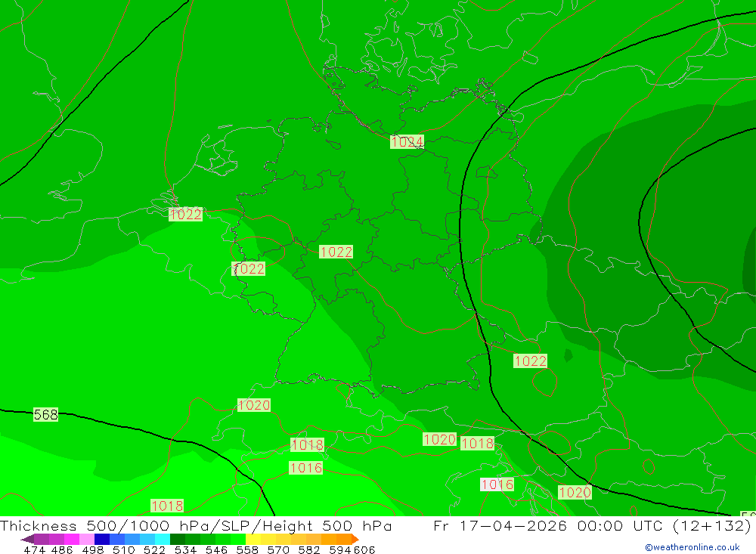Click the darkest green swatch in the legend
756x554 pixels.
tap(178, 539)
